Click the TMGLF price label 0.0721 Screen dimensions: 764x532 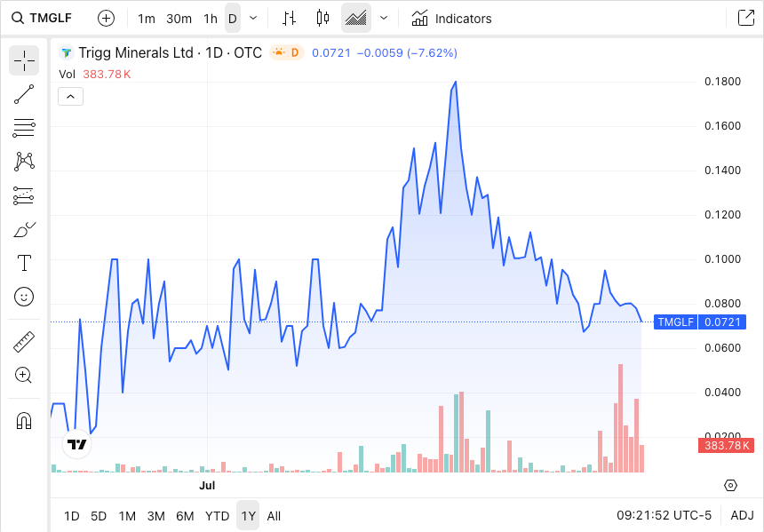click(x=700, y=322)
